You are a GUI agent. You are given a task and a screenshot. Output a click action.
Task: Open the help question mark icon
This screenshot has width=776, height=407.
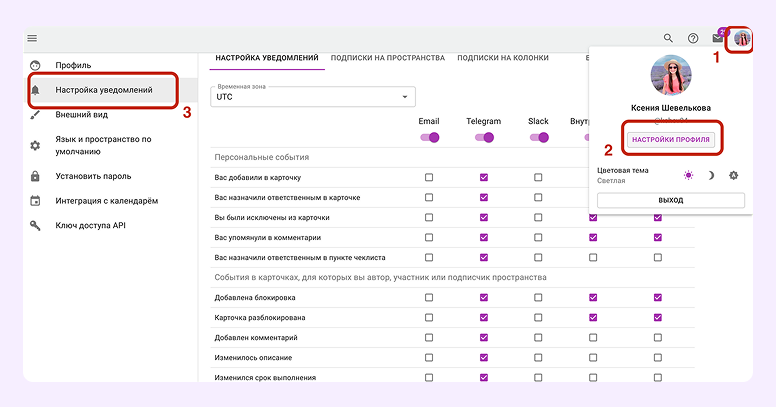pyautogui.click(x=693, y=38)
